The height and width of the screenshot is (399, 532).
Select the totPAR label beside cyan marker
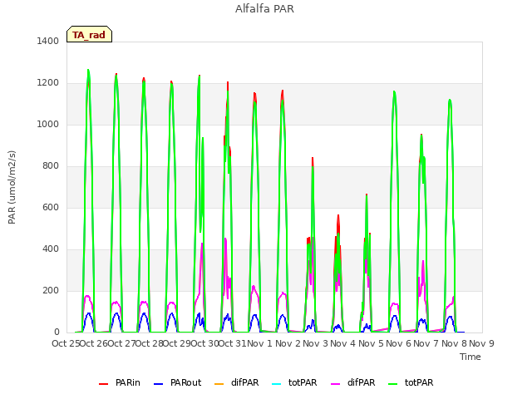(x=303, y=382)
